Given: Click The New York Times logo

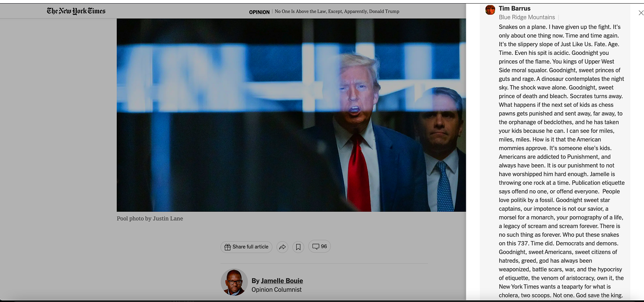Looking at the screenshot, I should pos(76,11).
